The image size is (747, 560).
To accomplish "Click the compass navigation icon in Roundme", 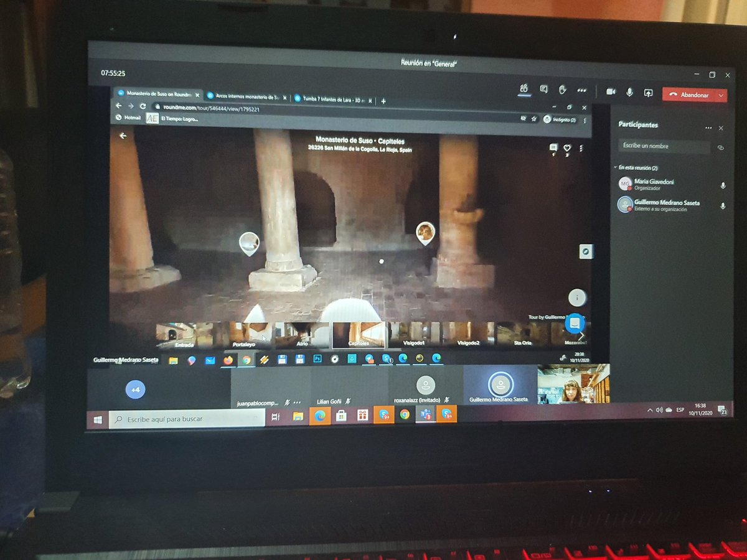I will (x=585, y=252).
